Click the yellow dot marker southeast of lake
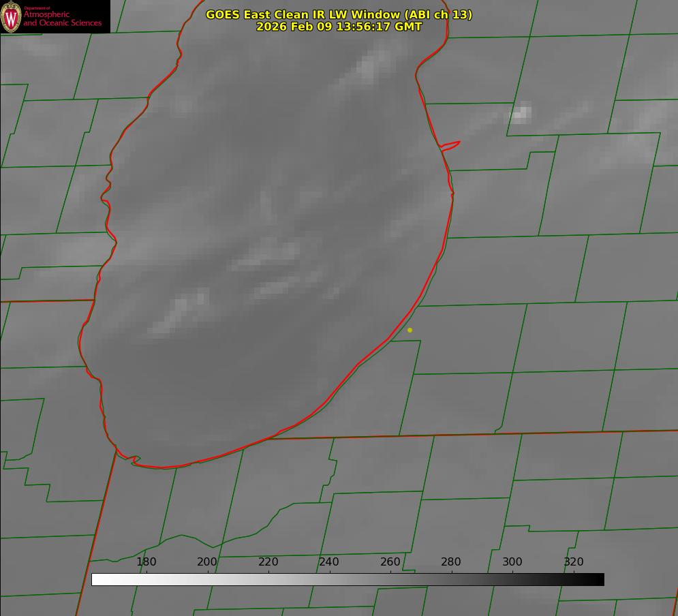Image resolution: width=678 pixels, height=616 pixels. [x=410, y=330]
